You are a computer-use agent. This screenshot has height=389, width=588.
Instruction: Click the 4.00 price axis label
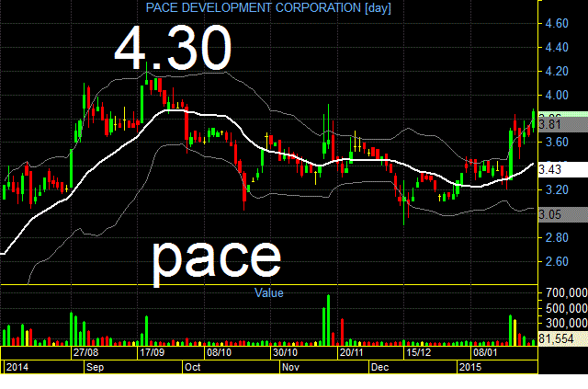pyautogui.click(x=557, y=95)
